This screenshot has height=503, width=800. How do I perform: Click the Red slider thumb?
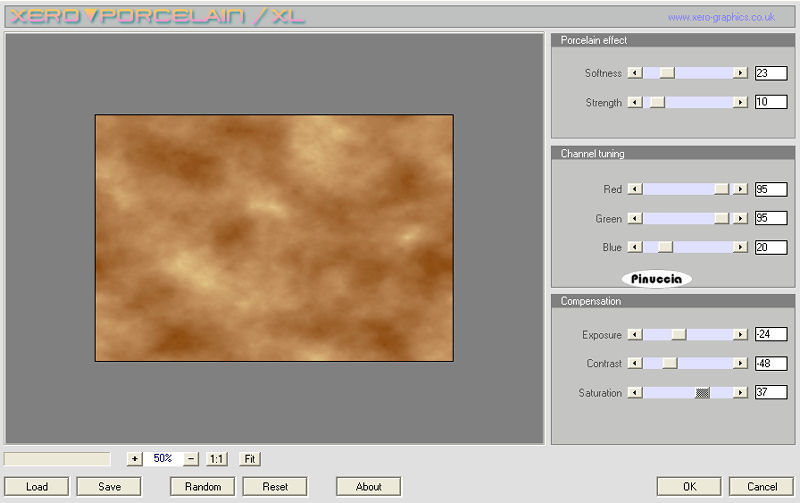coord(721,189)
